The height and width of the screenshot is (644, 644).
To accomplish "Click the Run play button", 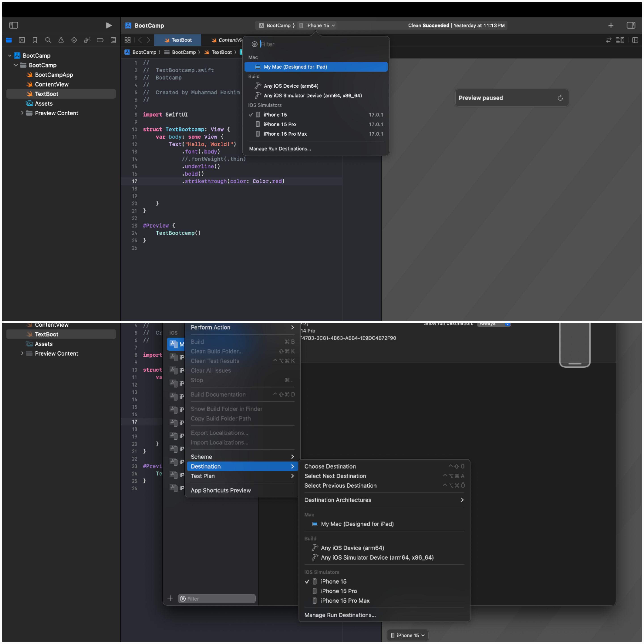I will tap(108, 25).
